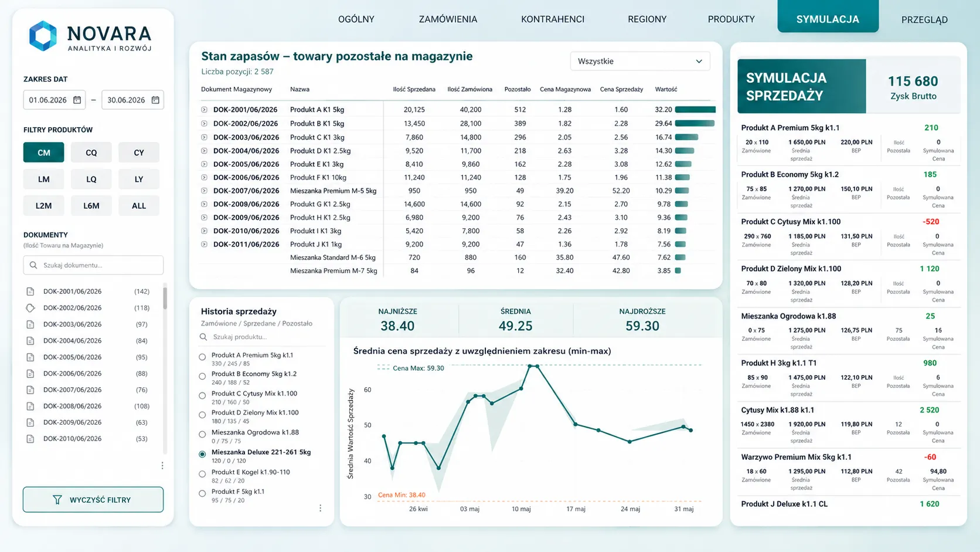Screen dimensions: 980x552
Task: Go to the PRZEGLĄD tab
Action: 924,20
